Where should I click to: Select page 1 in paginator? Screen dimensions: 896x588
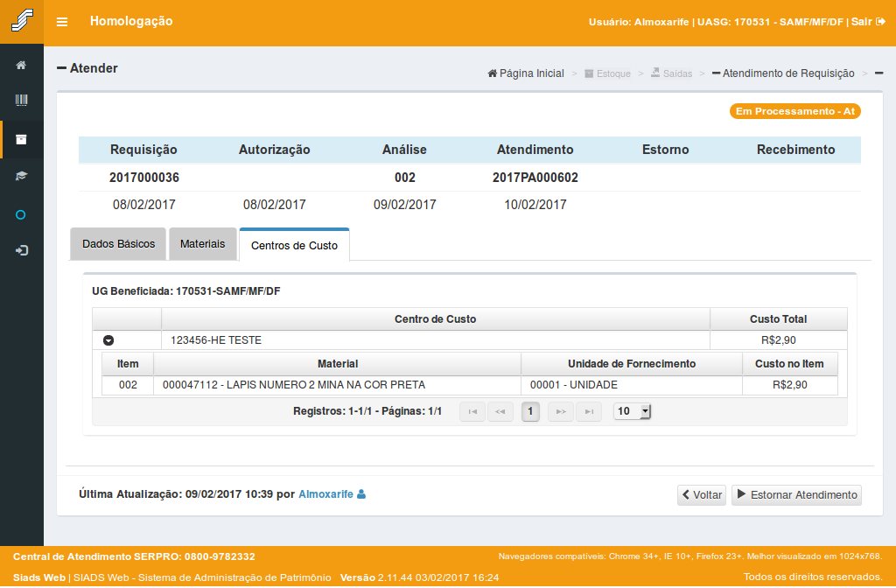click(530, 411)
